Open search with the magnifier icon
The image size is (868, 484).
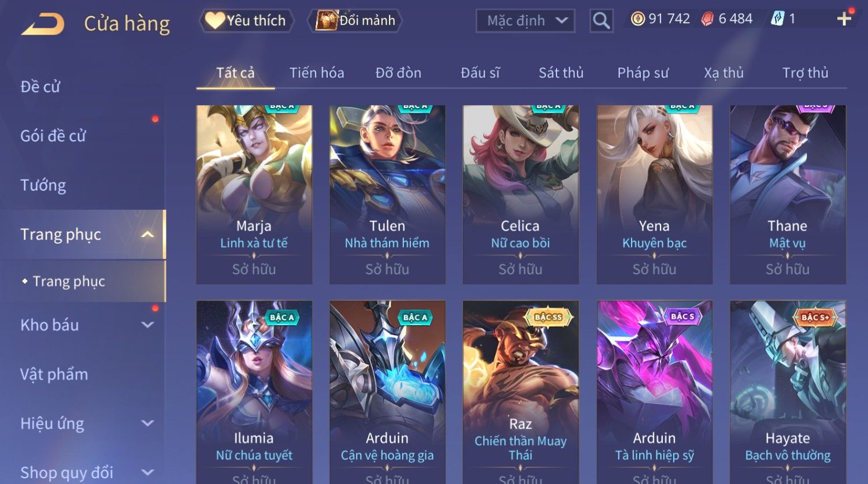pos(601,21)
